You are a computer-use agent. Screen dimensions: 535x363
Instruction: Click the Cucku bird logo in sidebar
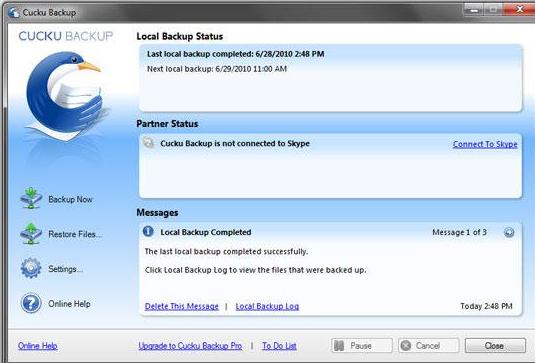[67, 96]
